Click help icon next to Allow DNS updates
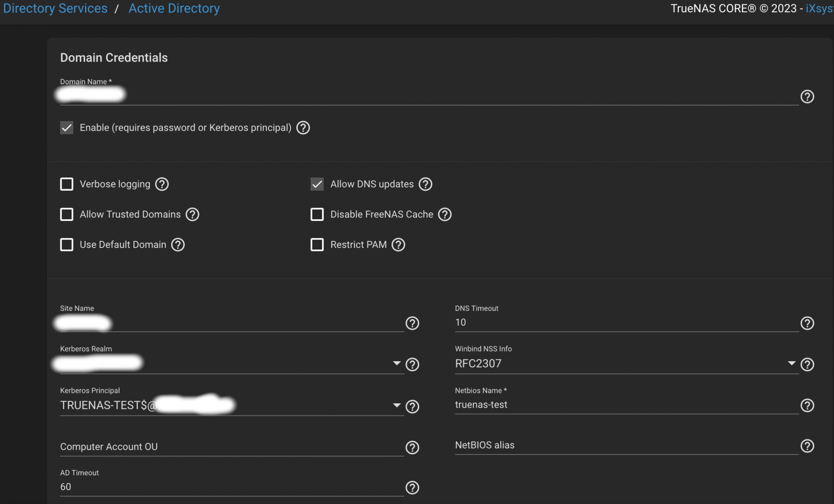 pyautogui.click(x=425, y=184)
